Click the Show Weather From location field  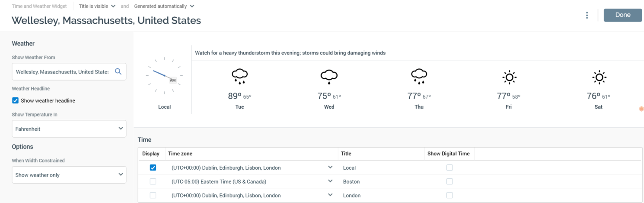(x=62, y=72)
